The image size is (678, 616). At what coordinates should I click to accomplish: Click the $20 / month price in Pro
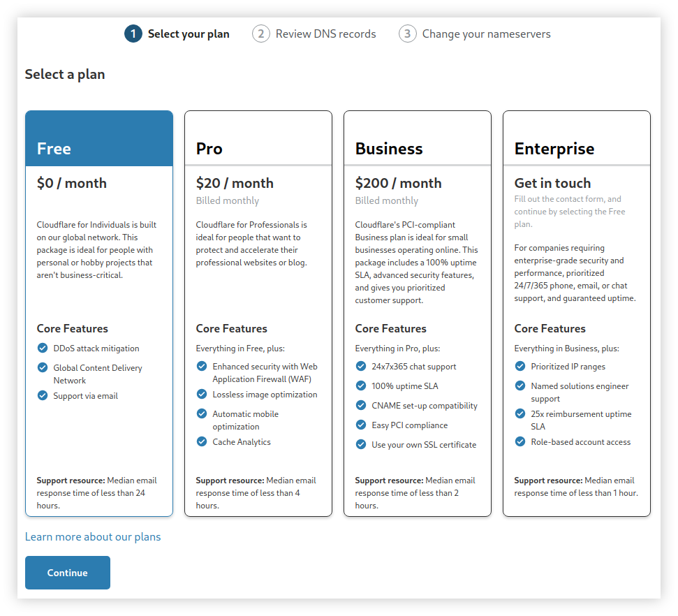click(235, 183)
